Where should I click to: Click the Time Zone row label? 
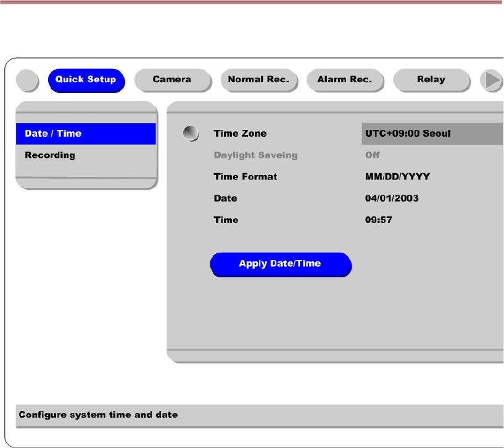(240, 134)
